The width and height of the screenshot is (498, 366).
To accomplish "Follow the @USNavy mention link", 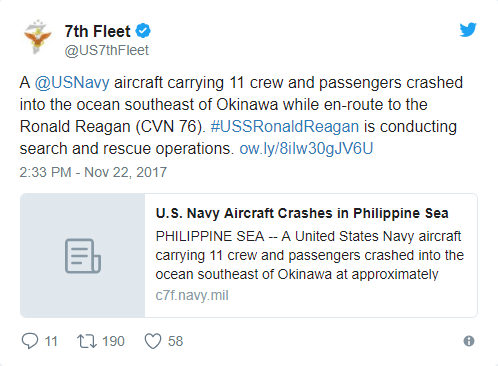I will click(72, 82).
